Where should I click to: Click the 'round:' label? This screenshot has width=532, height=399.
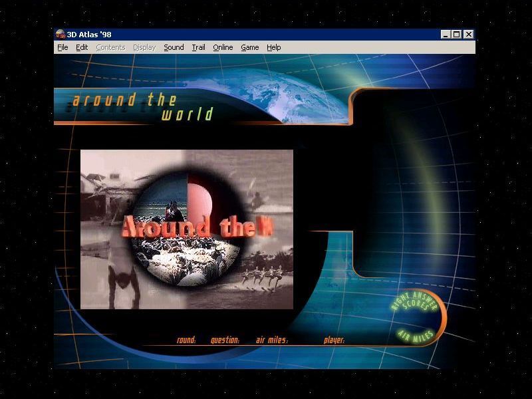186,340
